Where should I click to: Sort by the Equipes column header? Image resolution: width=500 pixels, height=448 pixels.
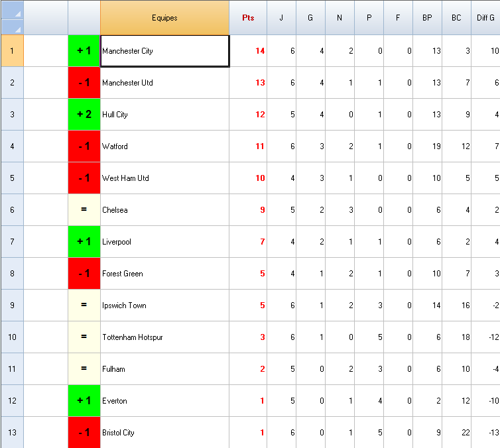point(164,18)
